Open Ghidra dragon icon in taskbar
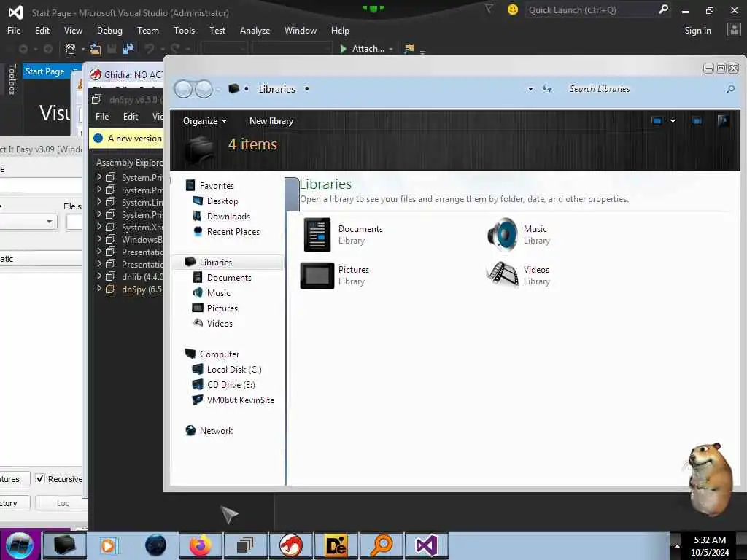The image size is (747, 560). 290,545
